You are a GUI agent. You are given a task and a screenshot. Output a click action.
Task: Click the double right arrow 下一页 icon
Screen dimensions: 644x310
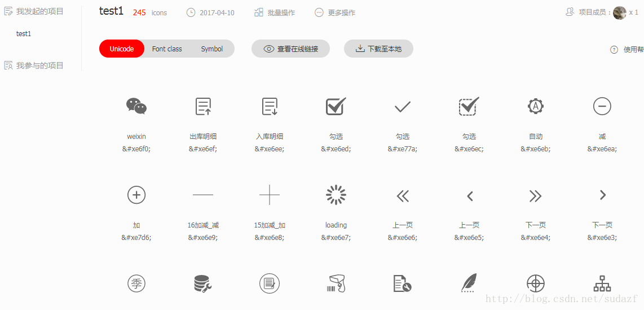536,197
